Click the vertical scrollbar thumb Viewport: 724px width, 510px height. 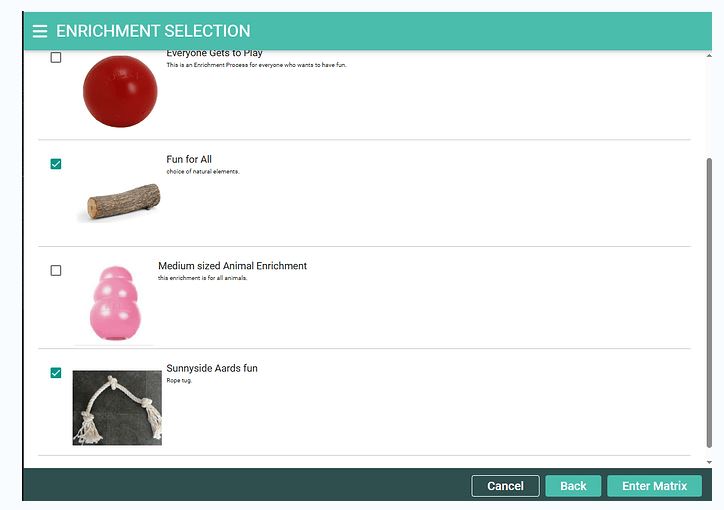709,303
